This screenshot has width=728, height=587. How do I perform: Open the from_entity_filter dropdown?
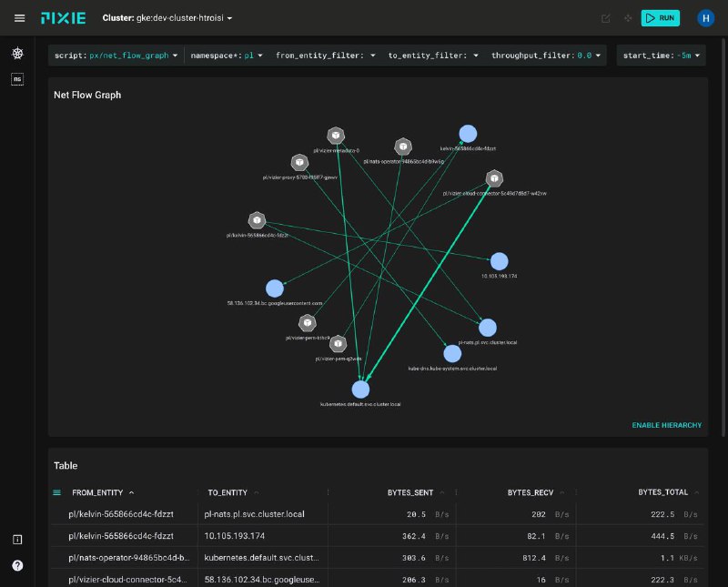click(x=326, y=56)
